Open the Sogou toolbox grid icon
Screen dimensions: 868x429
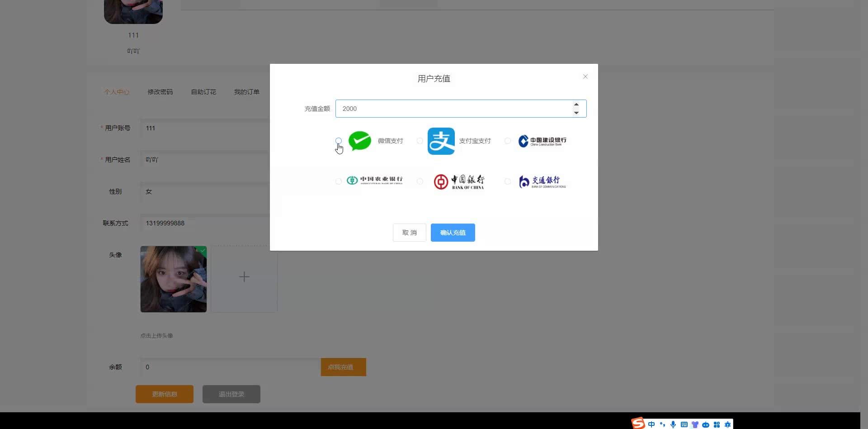pos(717,424)
